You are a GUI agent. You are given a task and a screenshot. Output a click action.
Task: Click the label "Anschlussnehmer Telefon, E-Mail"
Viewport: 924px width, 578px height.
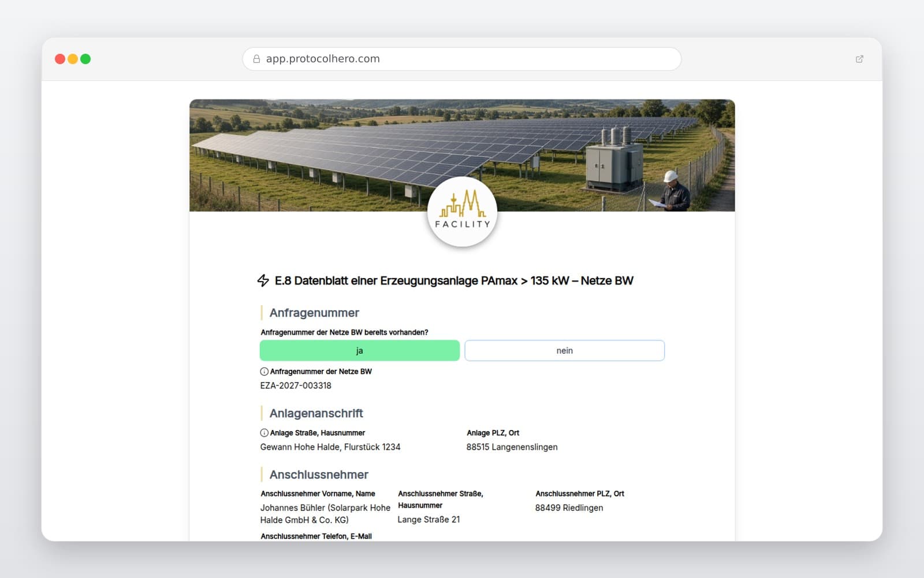pos(316,536)
